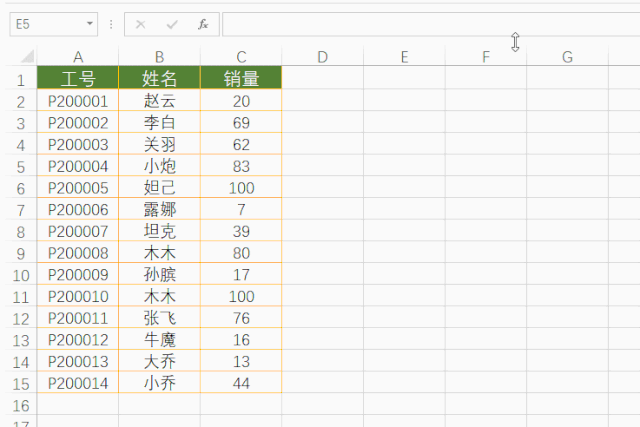Click the Name Box showing E5

coord(53,24)
